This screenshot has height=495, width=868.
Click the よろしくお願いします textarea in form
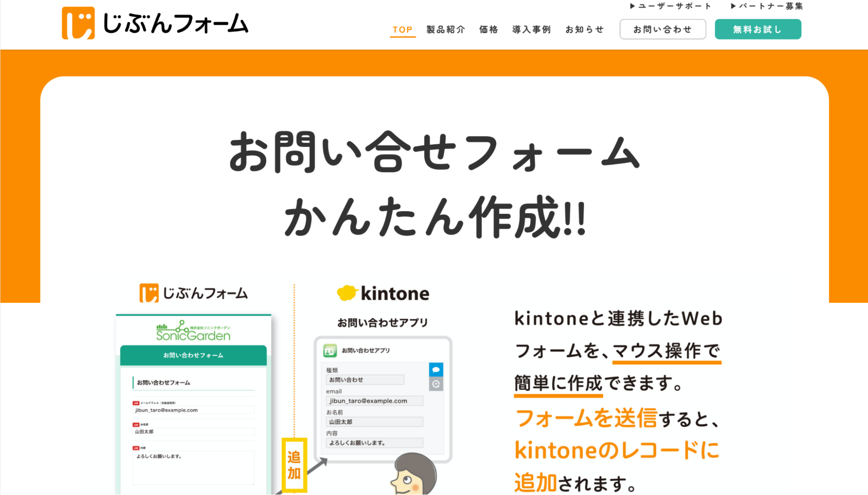[x=194, y=468]
